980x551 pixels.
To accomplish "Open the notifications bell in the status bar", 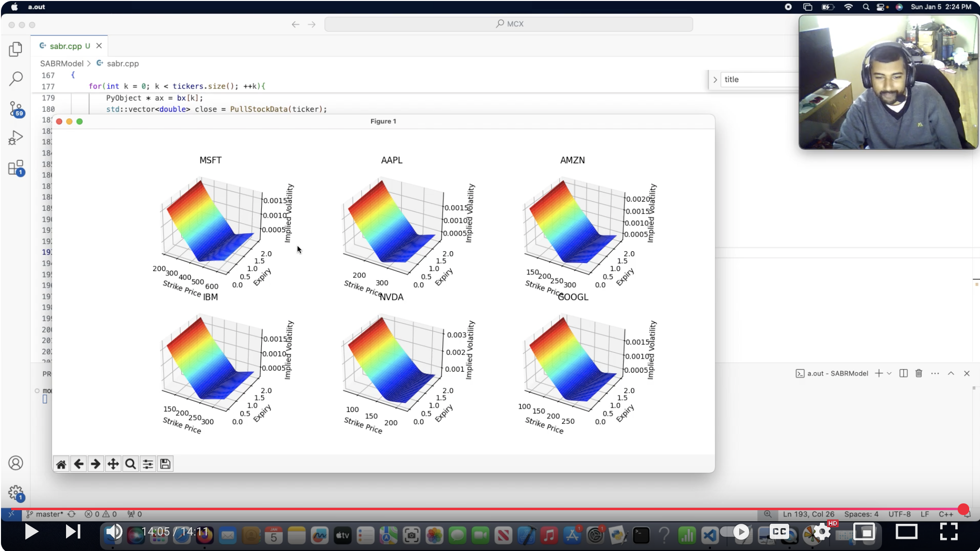I will tap(967, 515).
